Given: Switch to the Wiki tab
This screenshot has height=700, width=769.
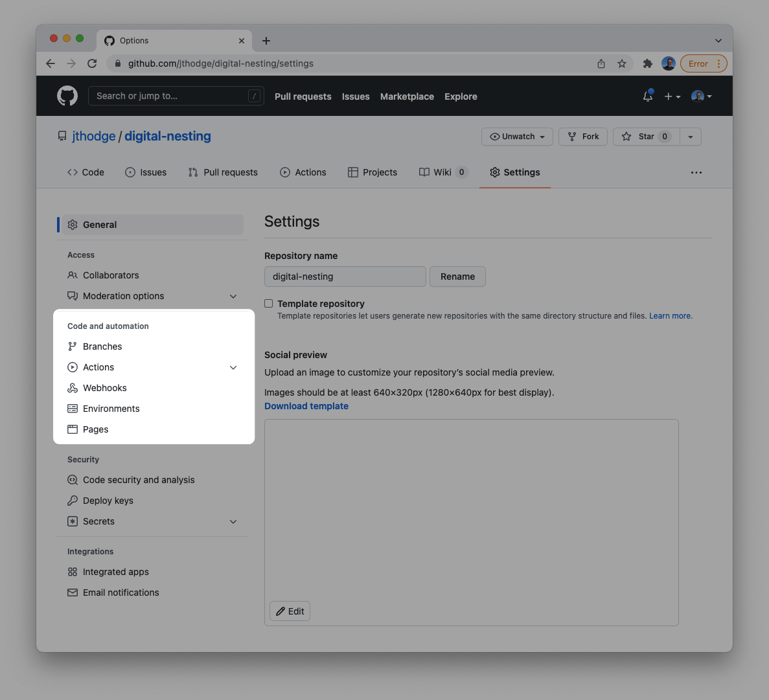Looking at the screenshot, I should point(443,172).
